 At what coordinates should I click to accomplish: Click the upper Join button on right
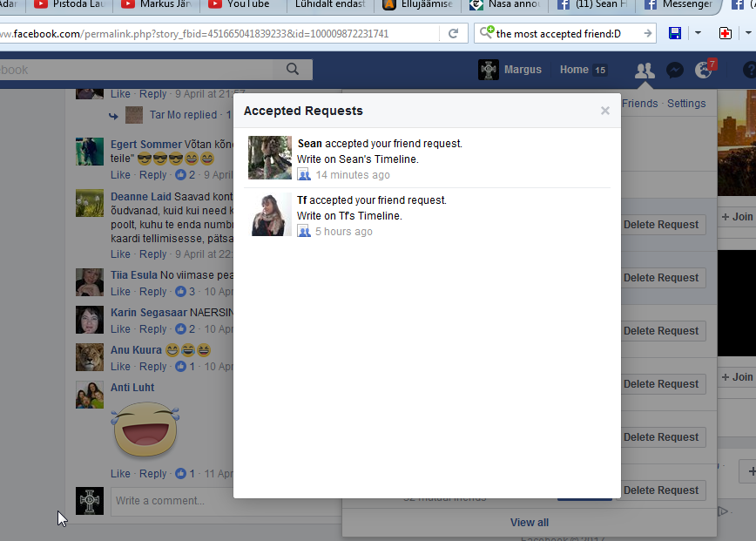[737, 217]
